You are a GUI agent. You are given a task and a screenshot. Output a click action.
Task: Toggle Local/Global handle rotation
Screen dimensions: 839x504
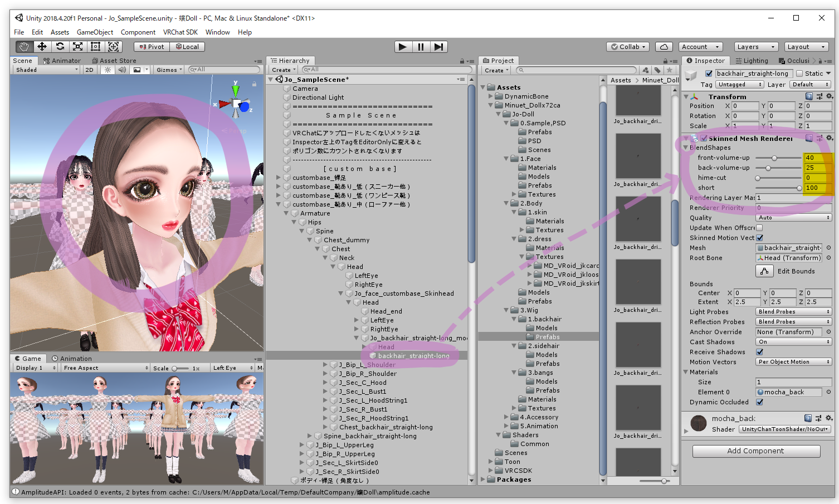tap(187, 47)
